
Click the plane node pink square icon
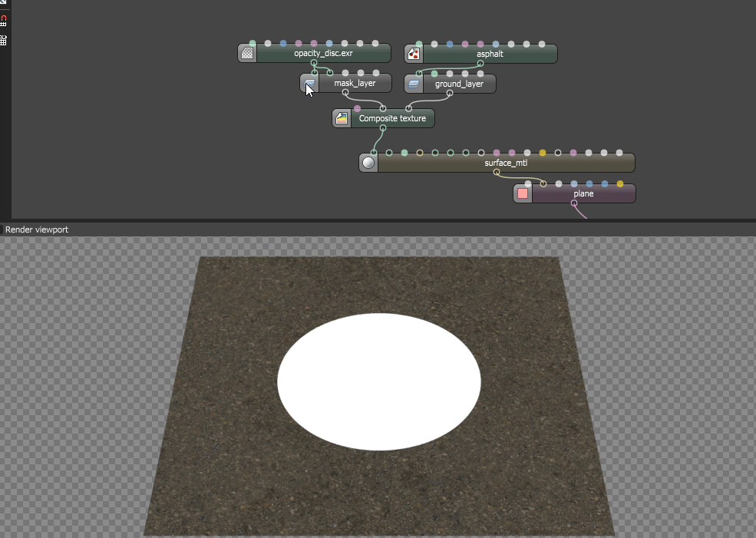point(523,194)
